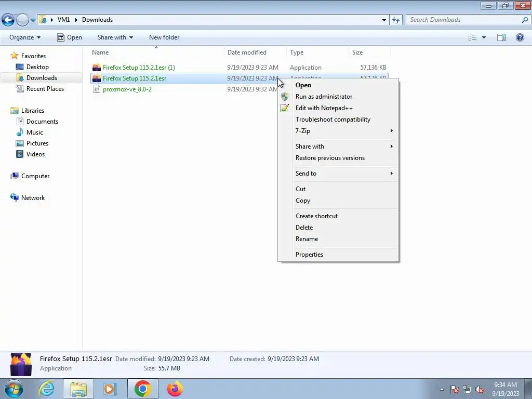Expand the Send to submenu
Image resolution: width=532 pixels, height=399 pixels.
(338, 174)
